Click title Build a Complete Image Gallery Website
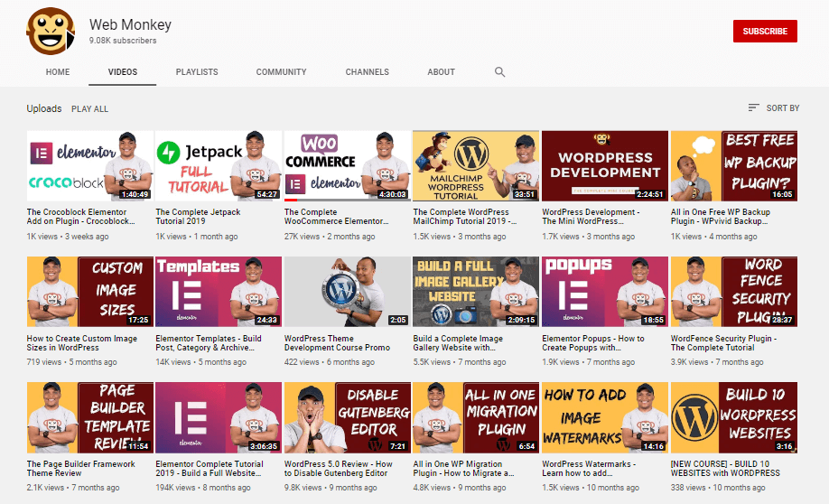 click(458, 342)
